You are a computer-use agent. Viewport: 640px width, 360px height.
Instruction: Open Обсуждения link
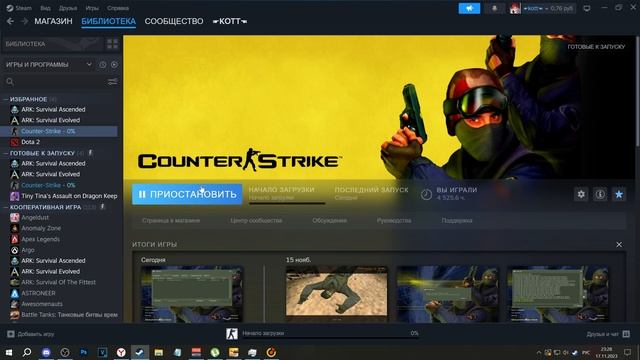pyautogui.click(x=329, y=220)
